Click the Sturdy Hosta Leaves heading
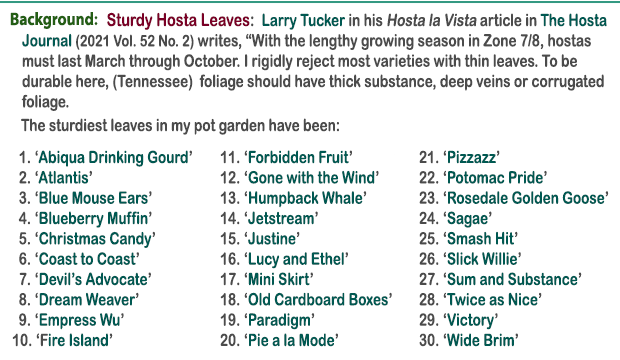 tap(178, 20)
